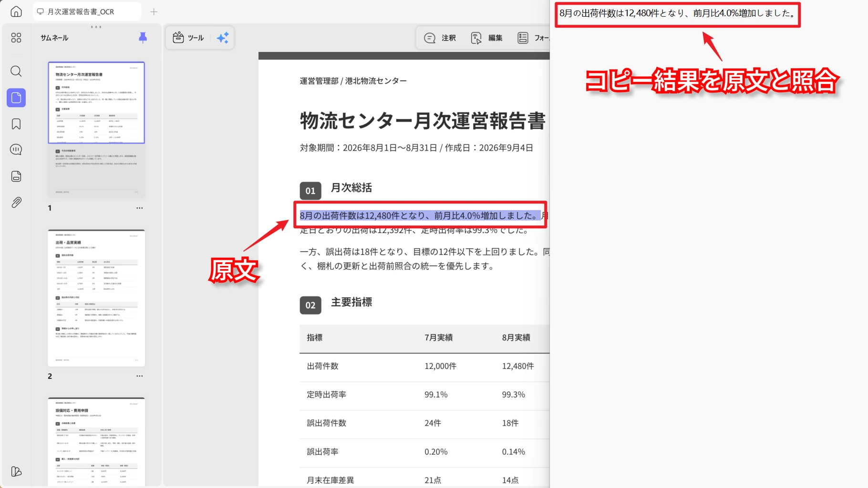The height and width of the screenshot is (488, 868).
Task: Click the 7月実績 column header
Action: [x=439, y=337]
